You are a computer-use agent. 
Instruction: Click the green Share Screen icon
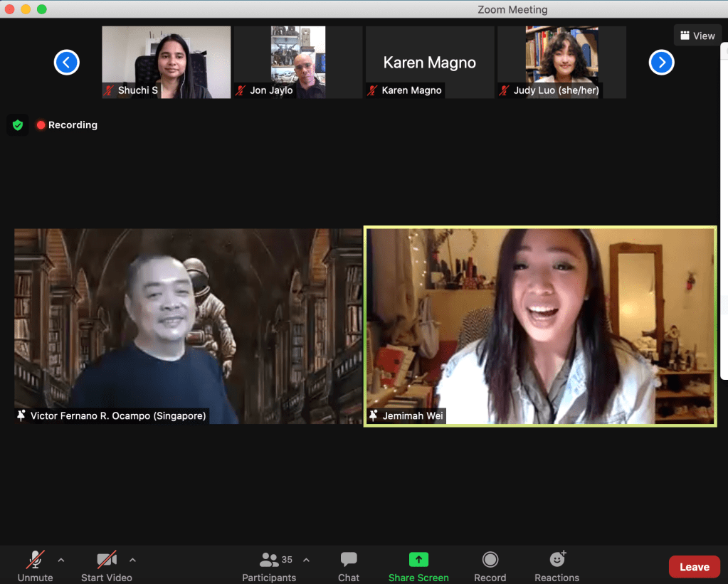pyautogui.click(x=418, y=560)
